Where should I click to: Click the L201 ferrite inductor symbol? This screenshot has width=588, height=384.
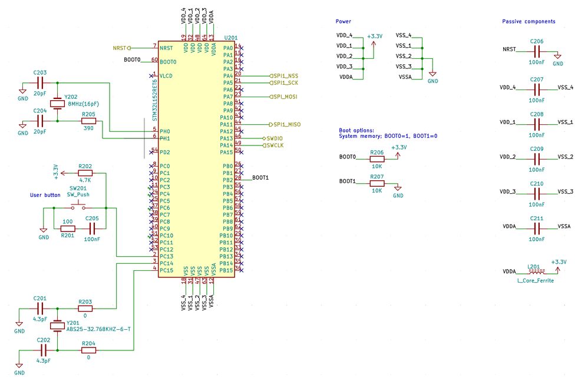pyautogui.click(x=537, y=272)
